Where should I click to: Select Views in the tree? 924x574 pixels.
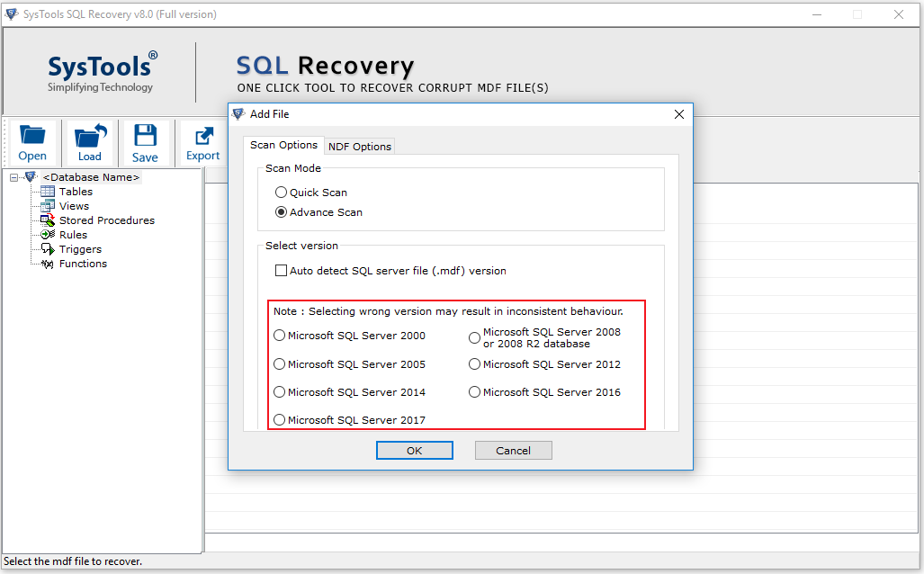tap(75, 206)
